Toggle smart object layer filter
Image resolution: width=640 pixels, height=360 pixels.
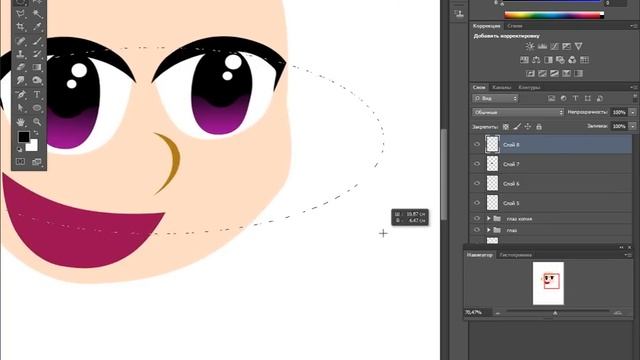pos(600,98)
